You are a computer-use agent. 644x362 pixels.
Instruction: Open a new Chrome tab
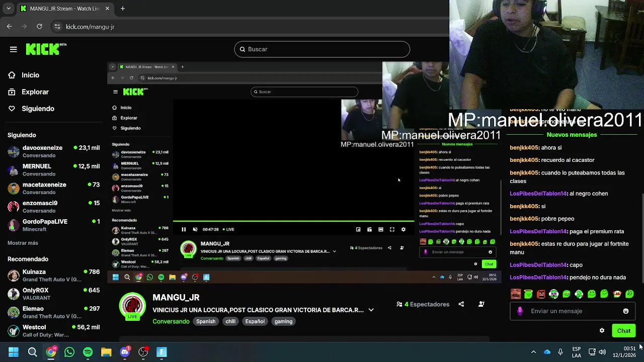123,9
